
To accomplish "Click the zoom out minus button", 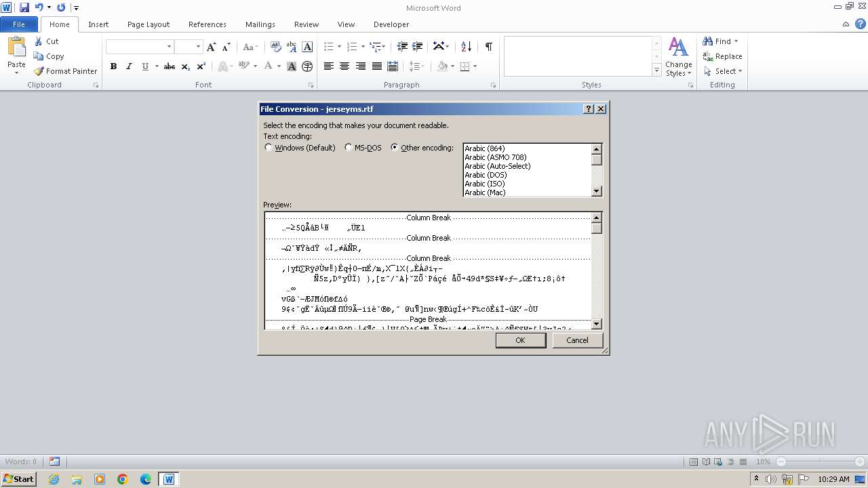I will pyautogui.click(x=781, y=462).
